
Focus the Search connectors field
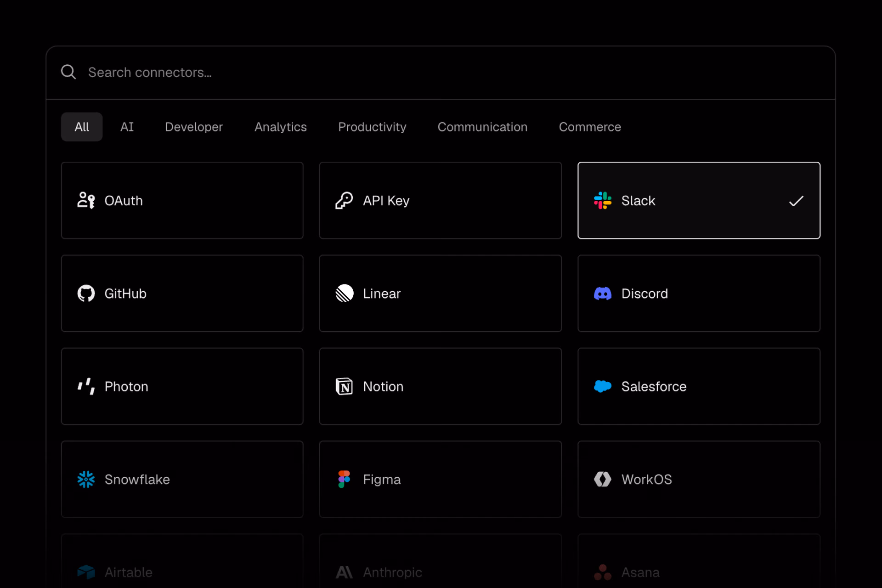coord(441,73)
